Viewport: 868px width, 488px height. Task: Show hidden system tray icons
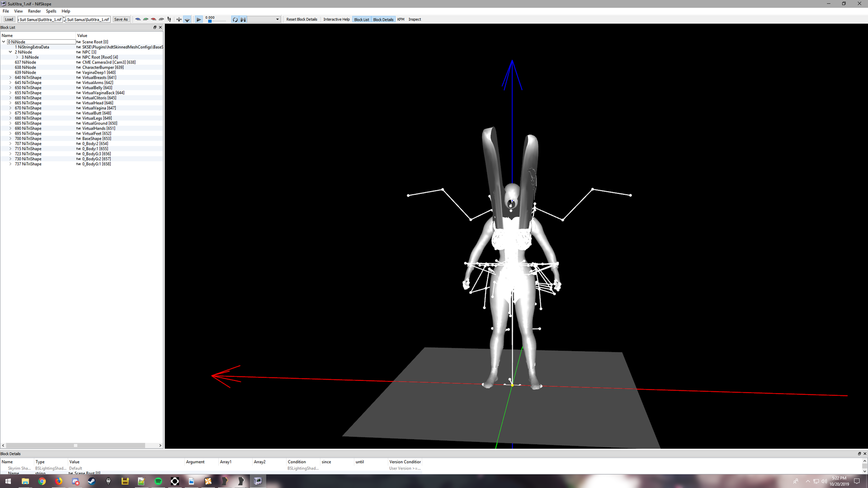tap(807, 481)
